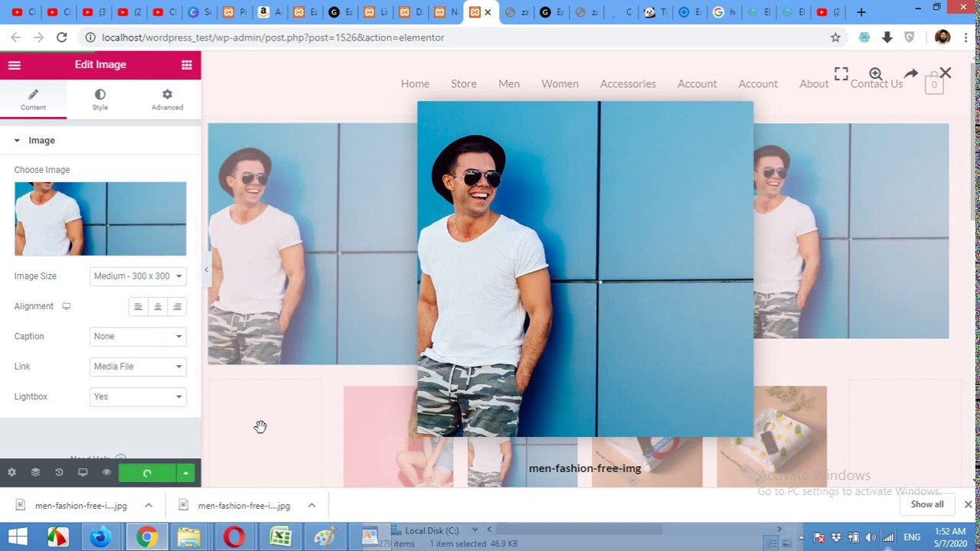The image size is (980, 551).
Task: Open a new browser tab
Action: 861,12
